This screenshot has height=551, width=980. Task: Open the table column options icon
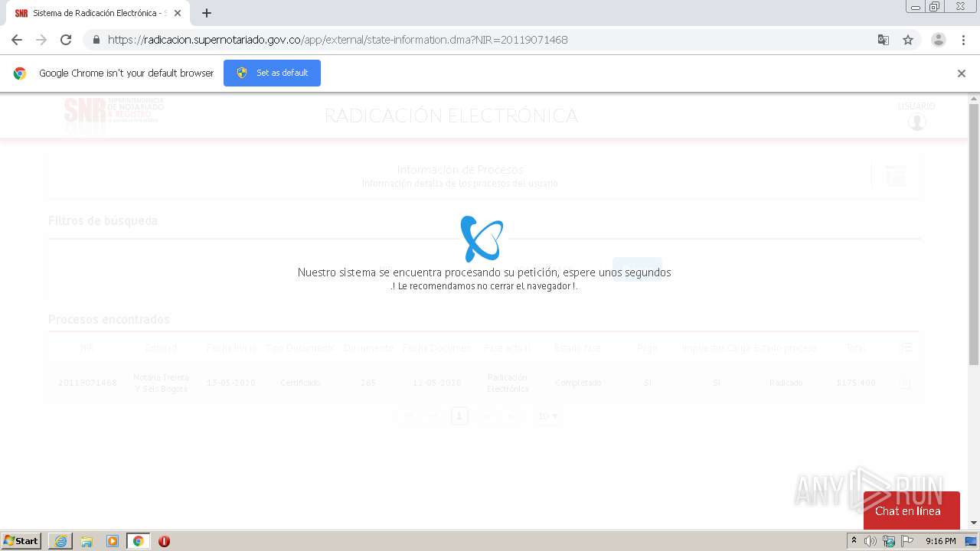pyautogui.click(x=906, y=347)
